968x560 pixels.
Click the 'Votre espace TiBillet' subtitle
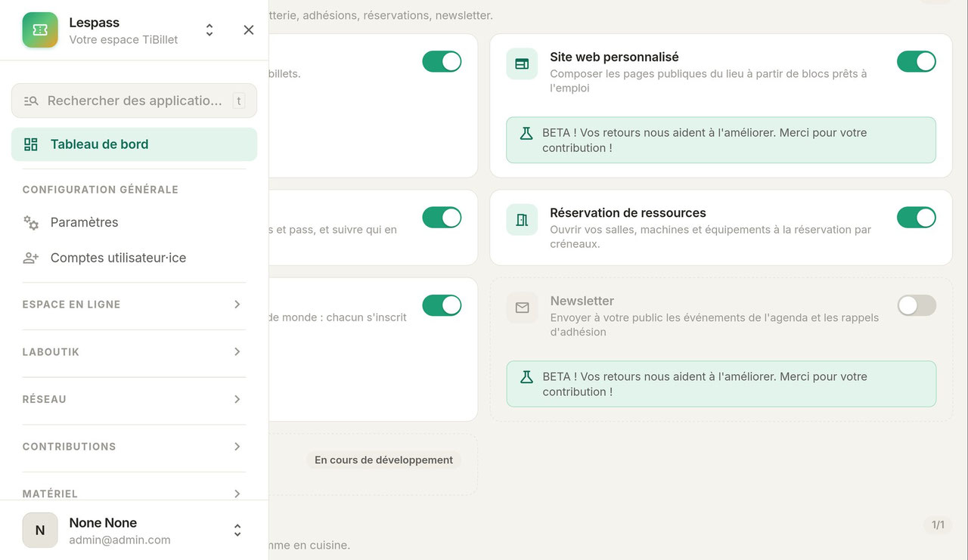[x=123, y=40]
